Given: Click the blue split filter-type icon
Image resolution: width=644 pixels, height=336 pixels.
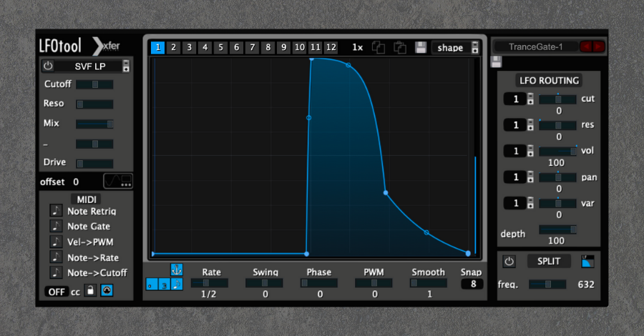Looking at the screenshot, I should pyautogui.click(x=587, y=262).
